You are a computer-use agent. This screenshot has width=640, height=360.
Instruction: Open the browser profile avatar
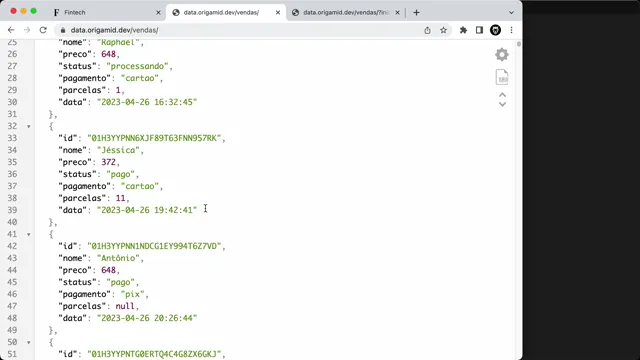click(496, 30)
